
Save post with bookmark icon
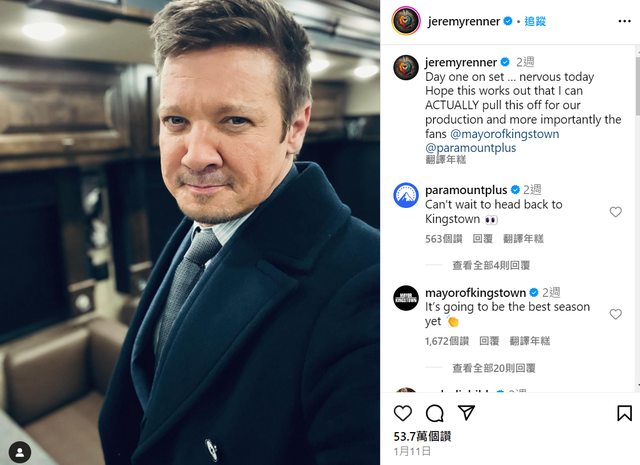pos(624,413)
